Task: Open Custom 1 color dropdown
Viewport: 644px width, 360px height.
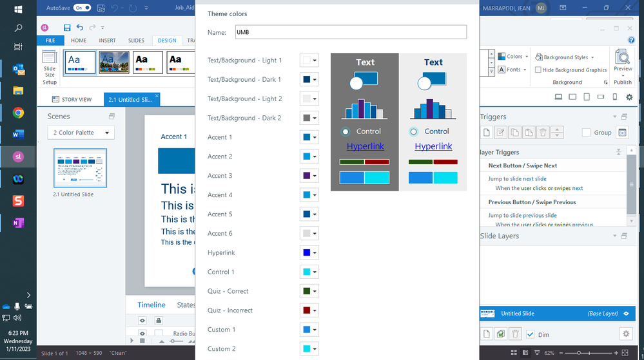Action: [x=309, y=330]
